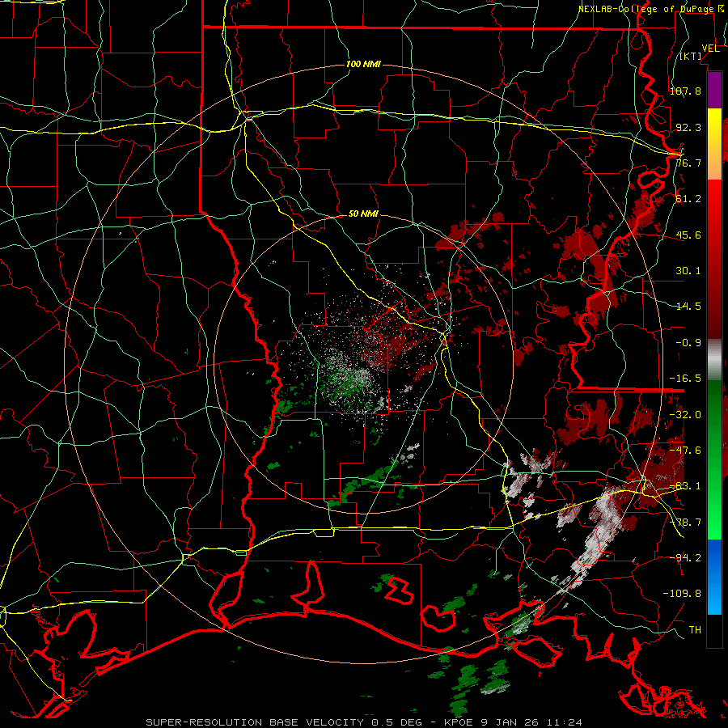Image resolution: width=728 pixels, height=728 pixels.
Task: Click the -16.5 velocity scale value
Action: (x=685, y=379)
